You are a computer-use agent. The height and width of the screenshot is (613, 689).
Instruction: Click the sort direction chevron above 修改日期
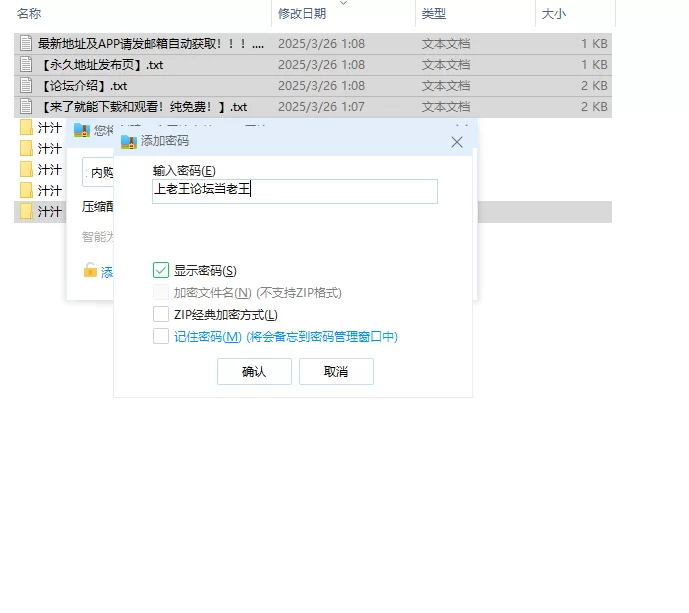pyautogui.click(x=344, y=3)
